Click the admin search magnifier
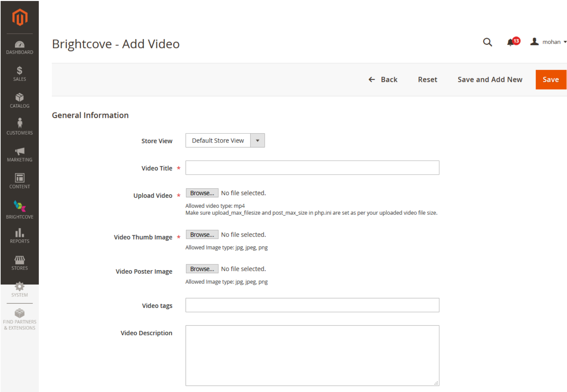The image size is (567, 392). pos(487,42)
